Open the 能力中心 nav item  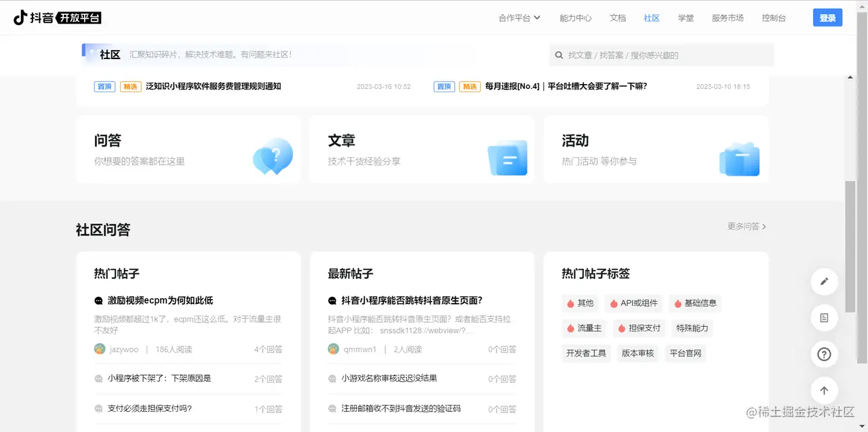(x=576, y=18)
